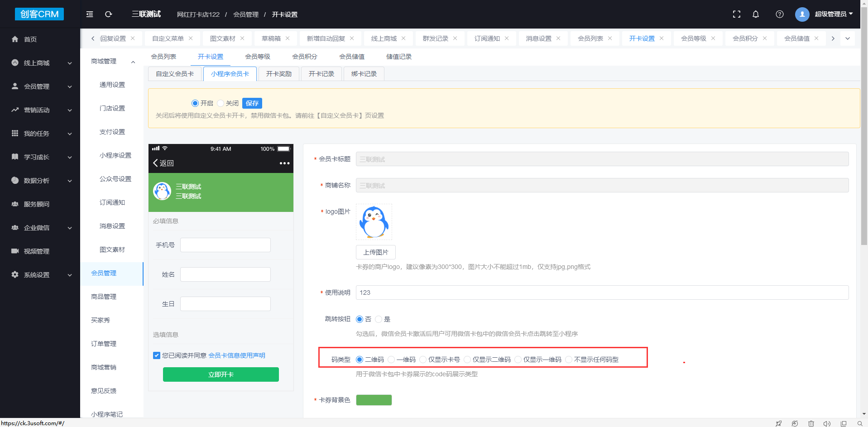Switch to the 会员等级 tab
The height and width of the screenshot is (427, 868).
coord(258,57)
